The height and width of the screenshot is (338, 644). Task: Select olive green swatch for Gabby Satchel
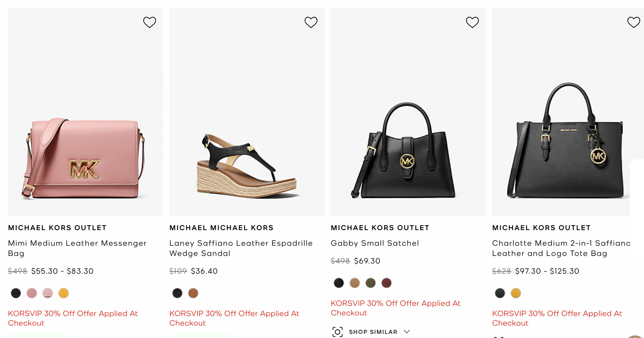coord(371,283)
